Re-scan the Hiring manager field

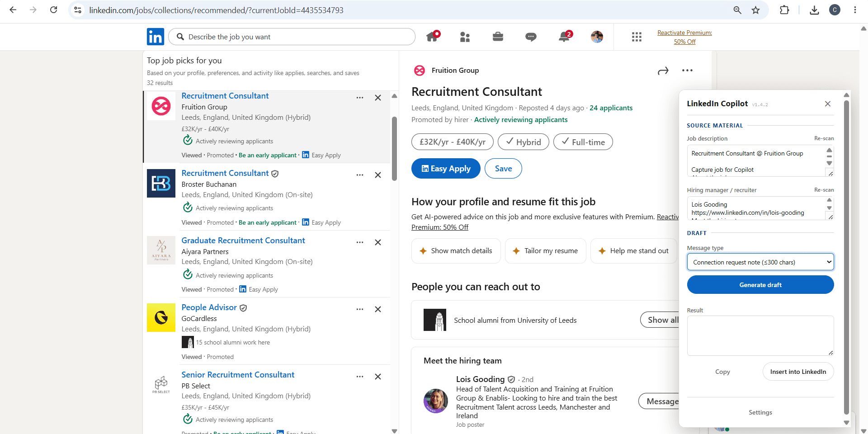tap(824, 190)
